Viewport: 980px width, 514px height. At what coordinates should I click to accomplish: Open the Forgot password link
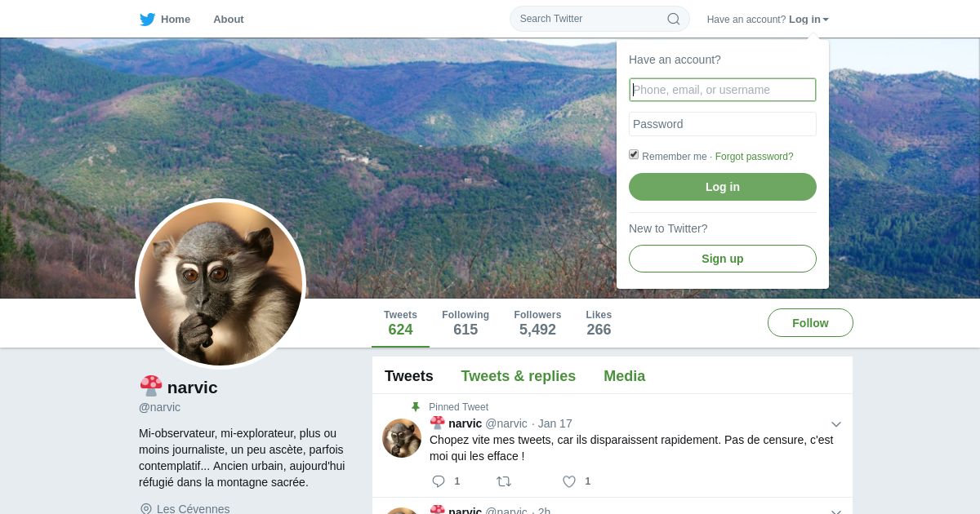pyautogui.click(x=754, y=157)
